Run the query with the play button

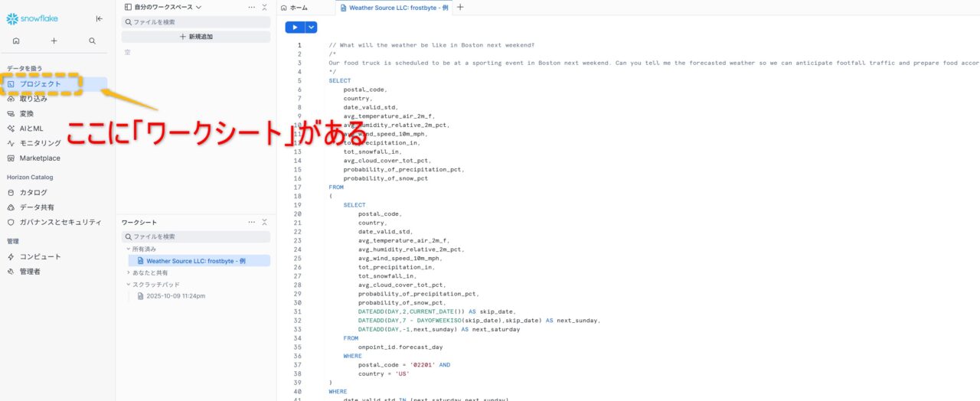[x=295, y=28]
